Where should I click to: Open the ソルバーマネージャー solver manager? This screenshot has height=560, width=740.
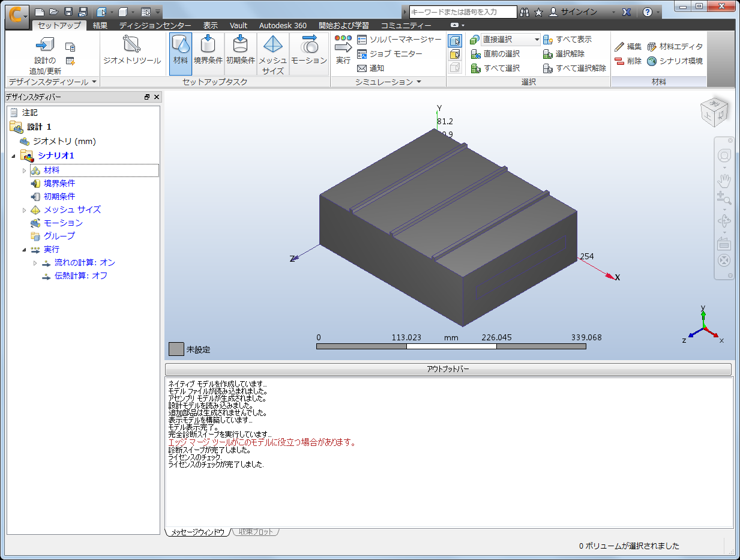click(399, 40)
